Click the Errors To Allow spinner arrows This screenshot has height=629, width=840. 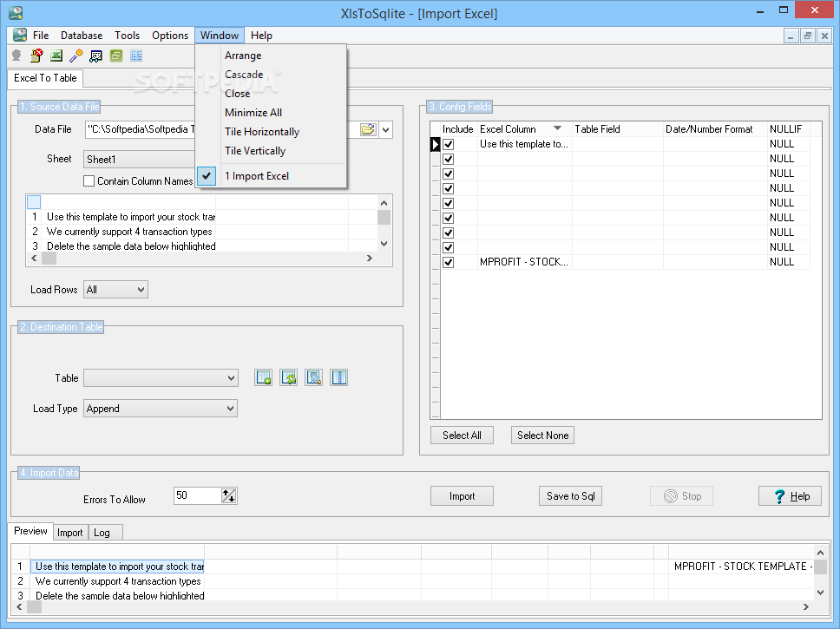point(229,495)
